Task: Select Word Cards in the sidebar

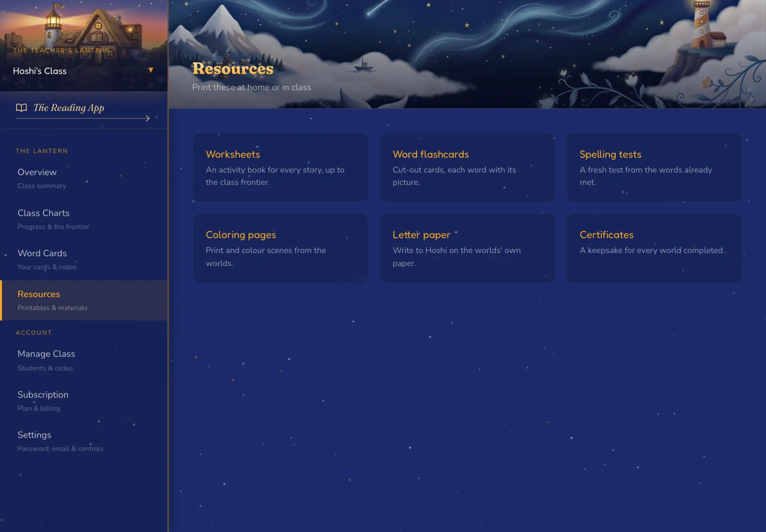Action: coord(84,259)
